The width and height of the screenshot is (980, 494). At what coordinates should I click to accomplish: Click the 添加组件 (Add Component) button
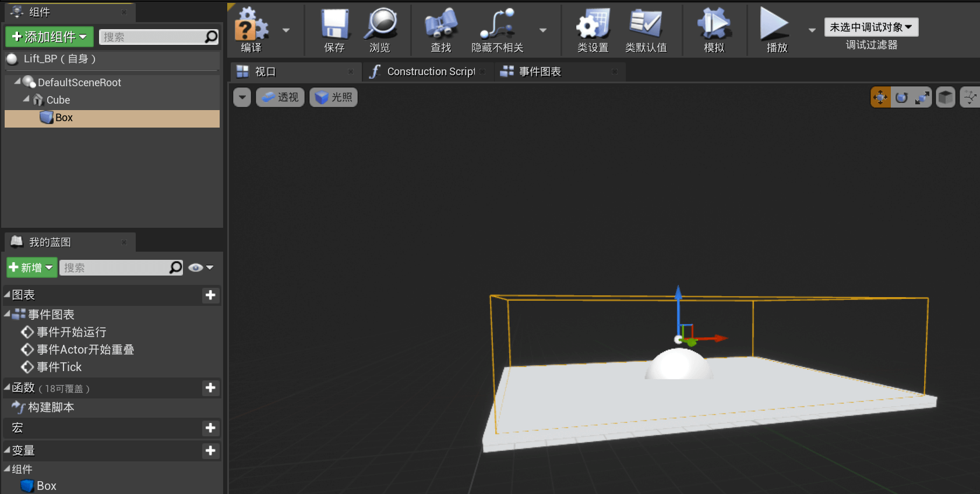(x=50, y=37)
